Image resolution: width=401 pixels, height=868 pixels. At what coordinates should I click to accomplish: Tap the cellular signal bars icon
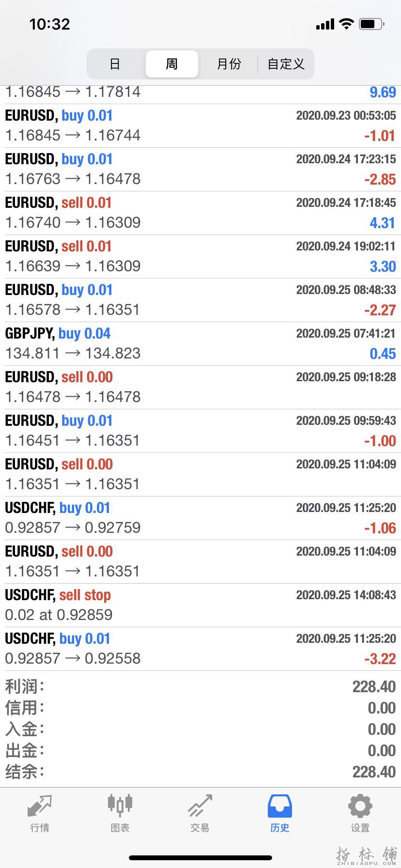pyautogui.click(x=325, y=24)
